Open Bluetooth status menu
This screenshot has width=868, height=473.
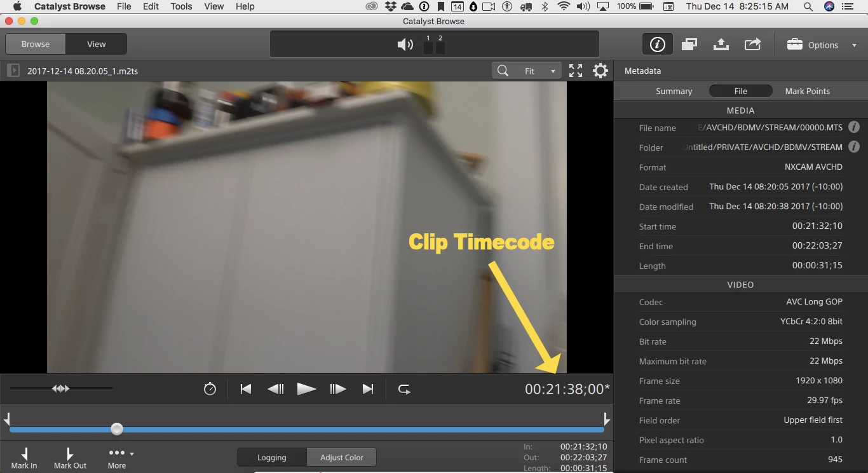545,6
